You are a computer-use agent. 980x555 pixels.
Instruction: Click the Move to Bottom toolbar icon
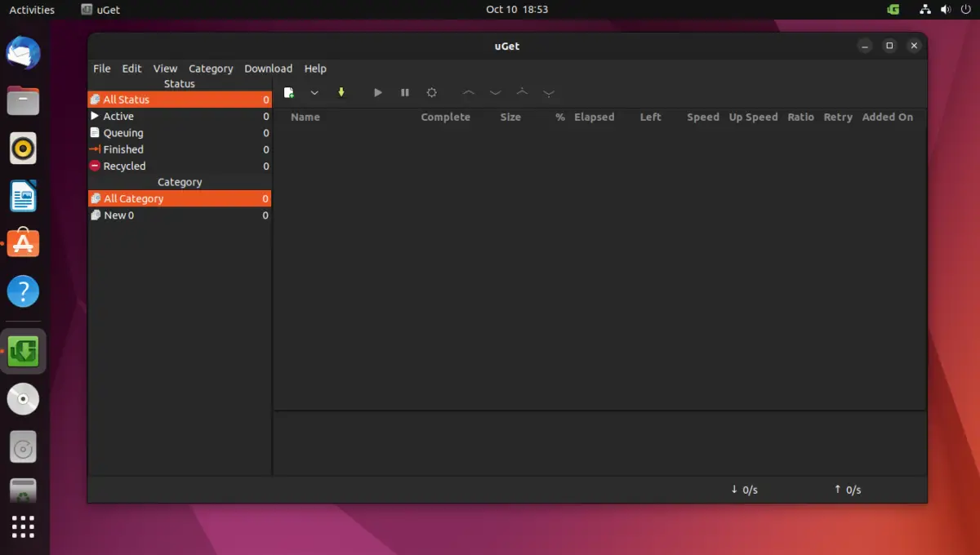tap(549, 93)
